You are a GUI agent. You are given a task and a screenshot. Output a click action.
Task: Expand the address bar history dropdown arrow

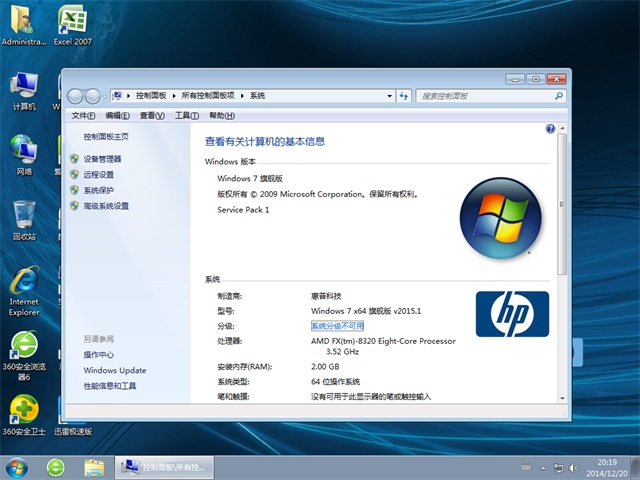pyautogui.click(x=388, y=96)
